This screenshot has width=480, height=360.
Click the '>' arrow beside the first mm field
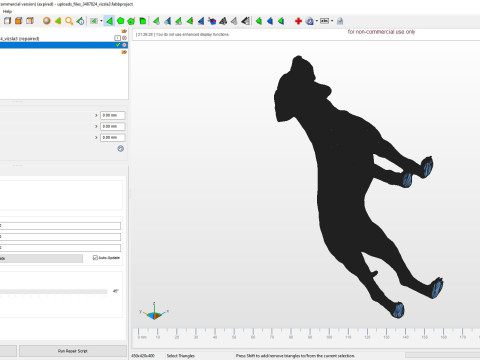point(96,115)
